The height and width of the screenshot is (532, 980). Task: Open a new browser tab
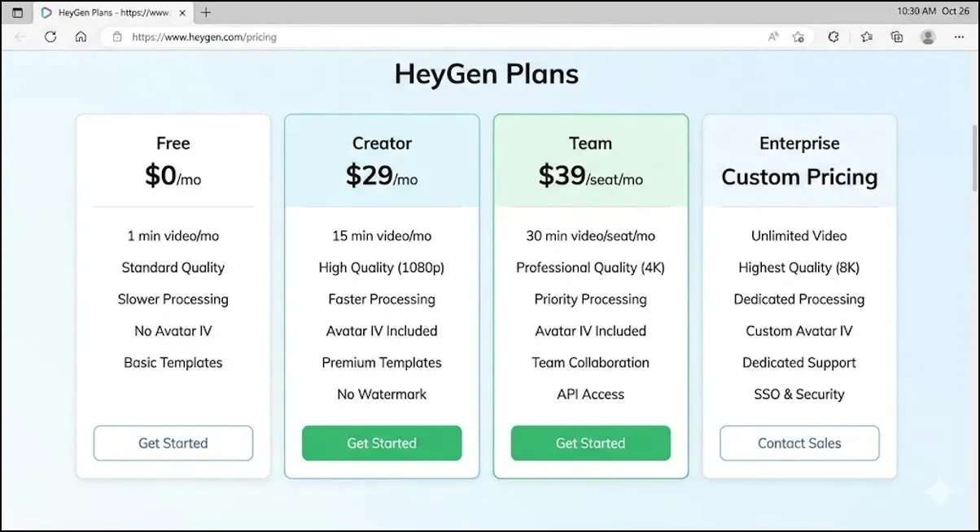[x=206, y=12]
